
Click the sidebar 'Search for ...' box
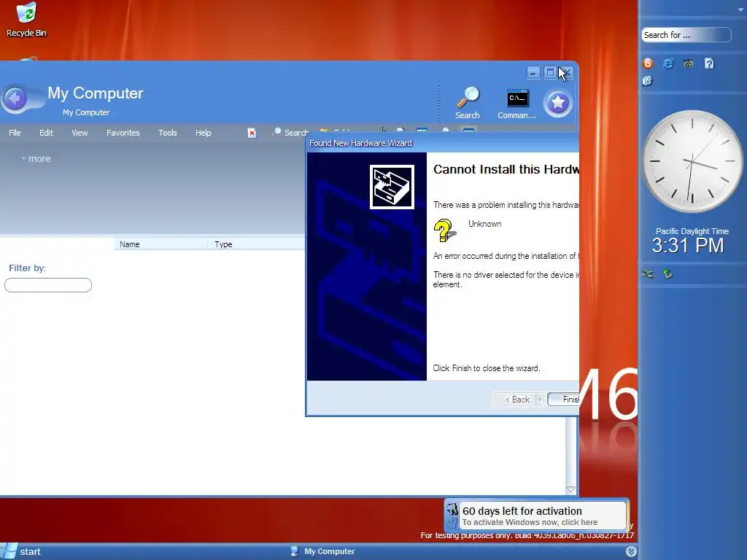(x=686, y=35)
